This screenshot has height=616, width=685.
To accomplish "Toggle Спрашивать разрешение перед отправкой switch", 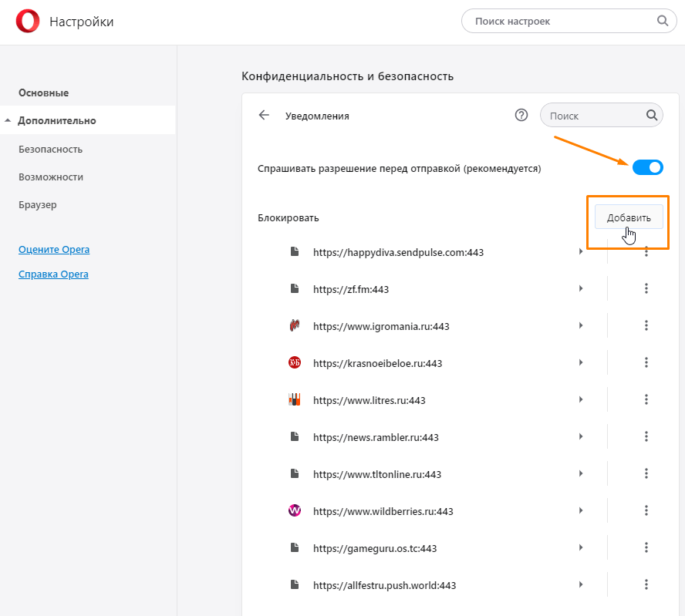I will pyautogui.click(x=647, y=167).
